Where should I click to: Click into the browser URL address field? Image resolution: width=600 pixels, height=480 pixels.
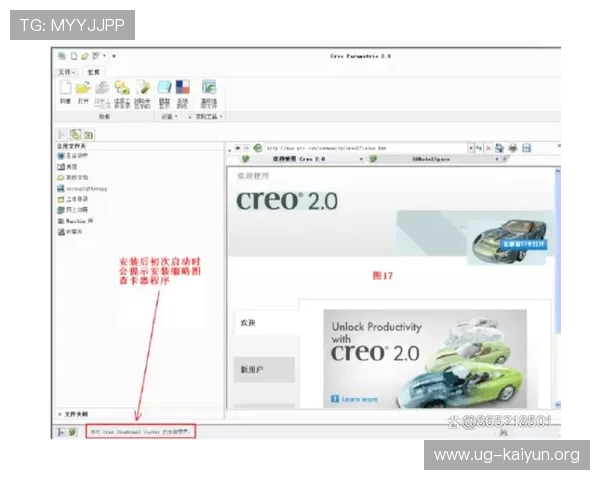366,148
